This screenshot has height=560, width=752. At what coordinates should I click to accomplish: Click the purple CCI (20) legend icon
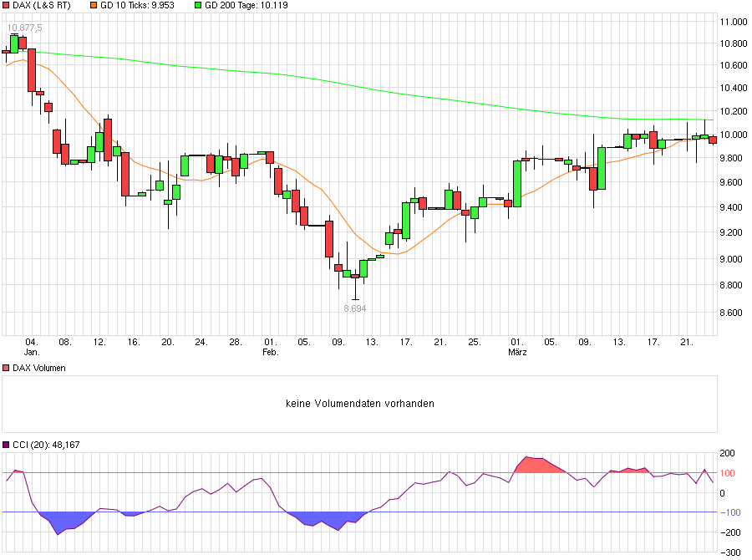[6, 445]
